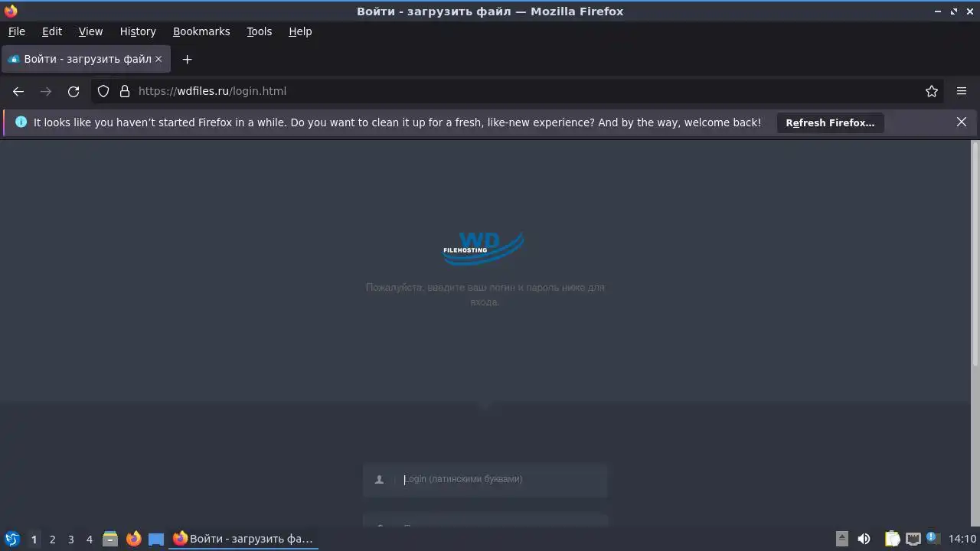
Task: Open the removable media eject tray icon
Action: [x=841, y=539]
